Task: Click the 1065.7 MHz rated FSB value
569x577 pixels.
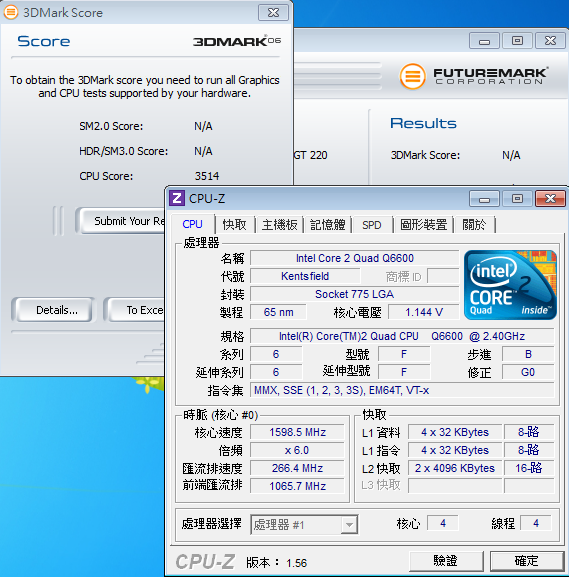Action: [297, 486]
